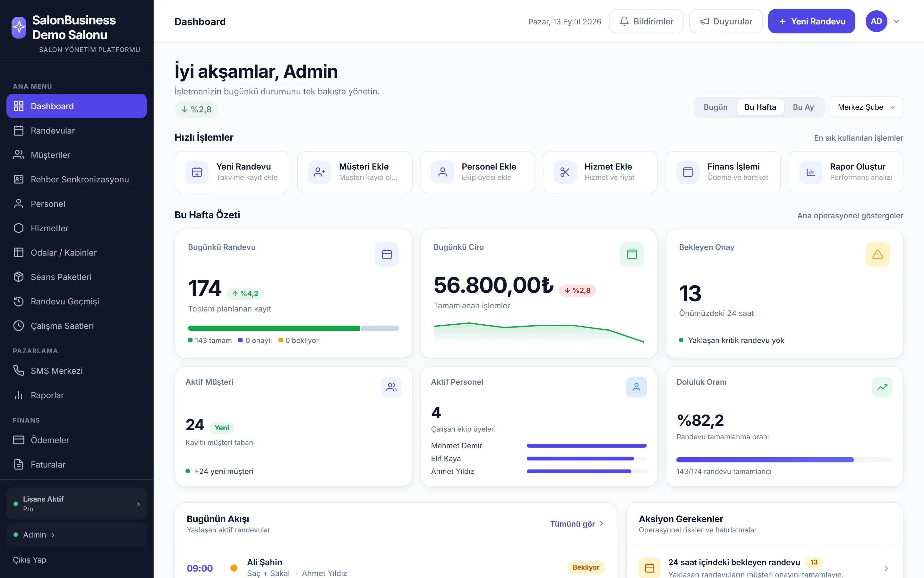
Task: Click the purple Yeni Randevu header button
Action: pyautogui.click(x=811, y=22)
